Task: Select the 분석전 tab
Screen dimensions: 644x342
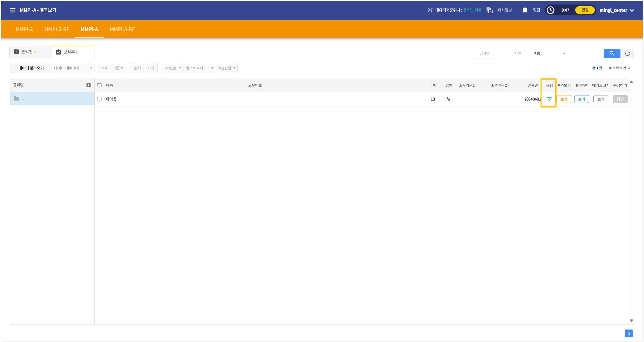Action: point(31,52)
